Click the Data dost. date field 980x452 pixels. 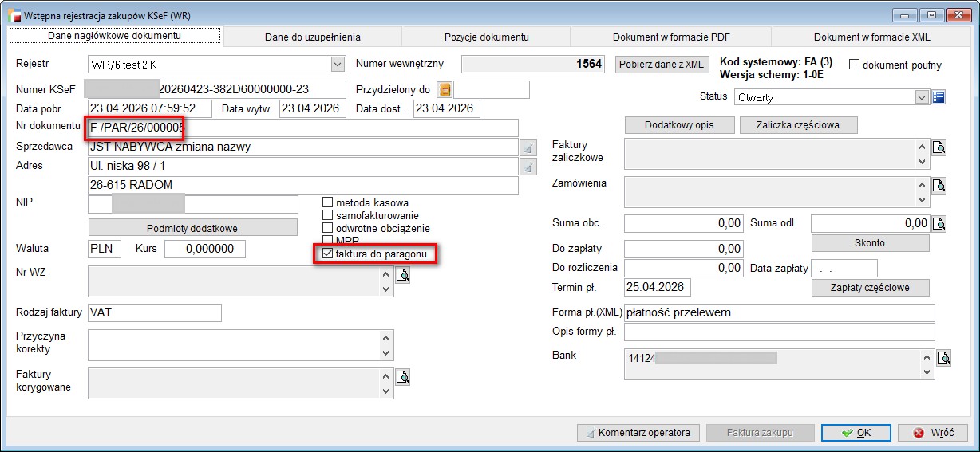pos(446,108)
